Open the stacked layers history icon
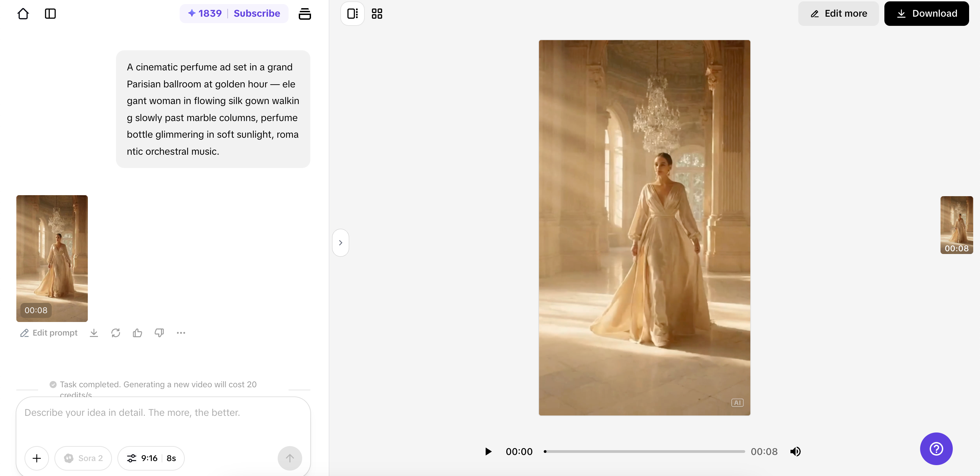 click(304, 14)
